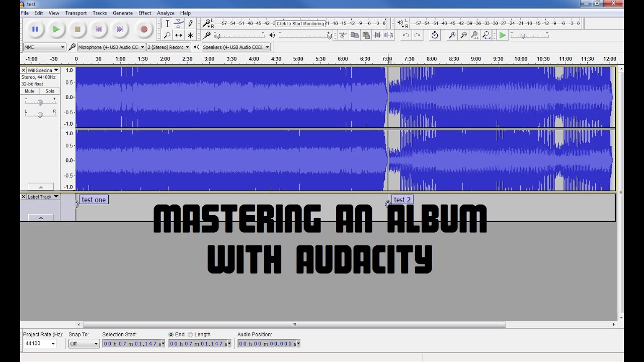The image size is (644, 362).
Task: Select the Draw pencil tool
Action: pyautogui.click(x=190, y=24)
